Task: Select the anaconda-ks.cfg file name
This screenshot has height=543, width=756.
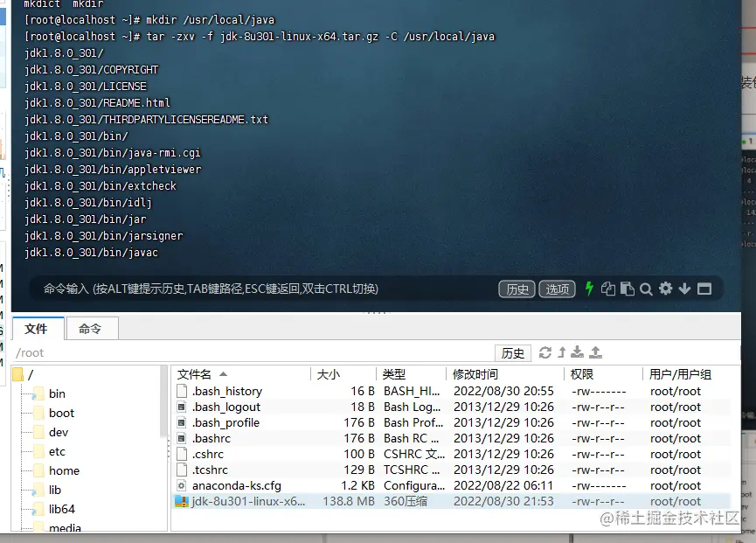Action: tap(236, 485)
